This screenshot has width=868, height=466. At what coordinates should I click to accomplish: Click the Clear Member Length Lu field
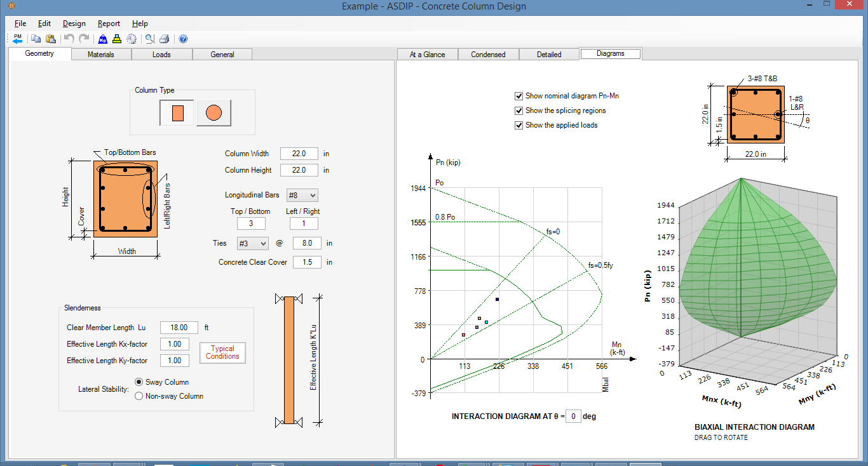[179, 328]
